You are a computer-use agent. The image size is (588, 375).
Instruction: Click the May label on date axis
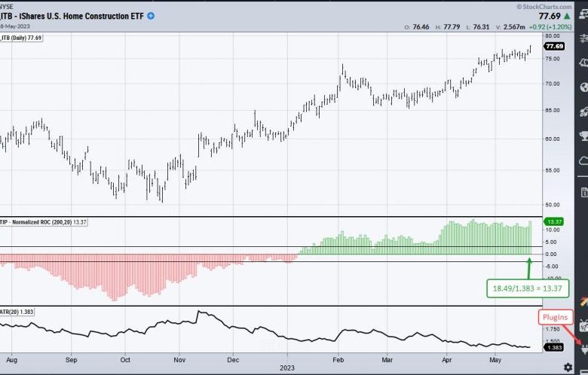(495, 360)
